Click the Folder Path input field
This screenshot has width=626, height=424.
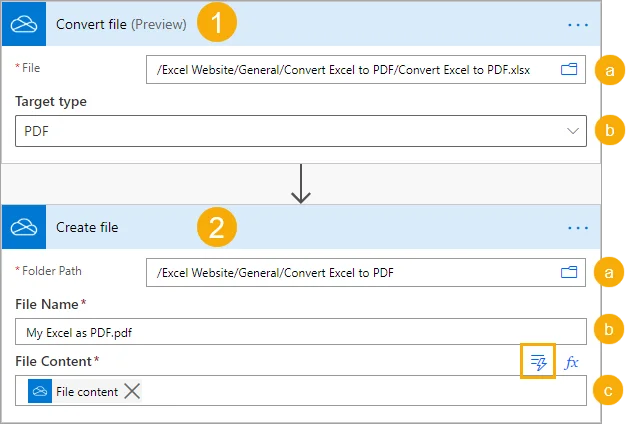(366, 272)
